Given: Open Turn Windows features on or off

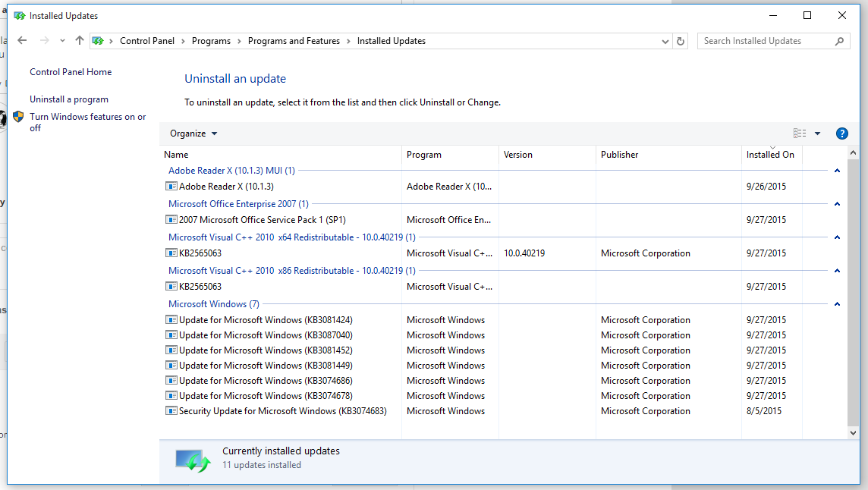Looking at the screenshot, I should pos(88,122).
